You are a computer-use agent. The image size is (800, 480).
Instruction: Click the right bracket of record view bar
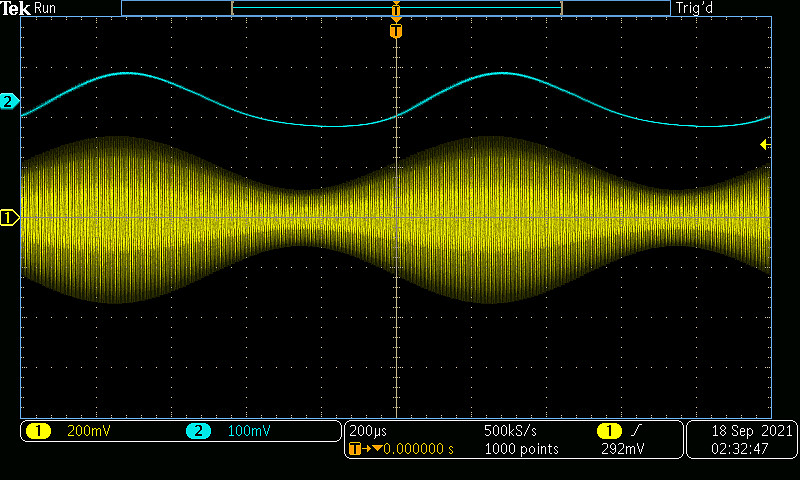[561, 8]
